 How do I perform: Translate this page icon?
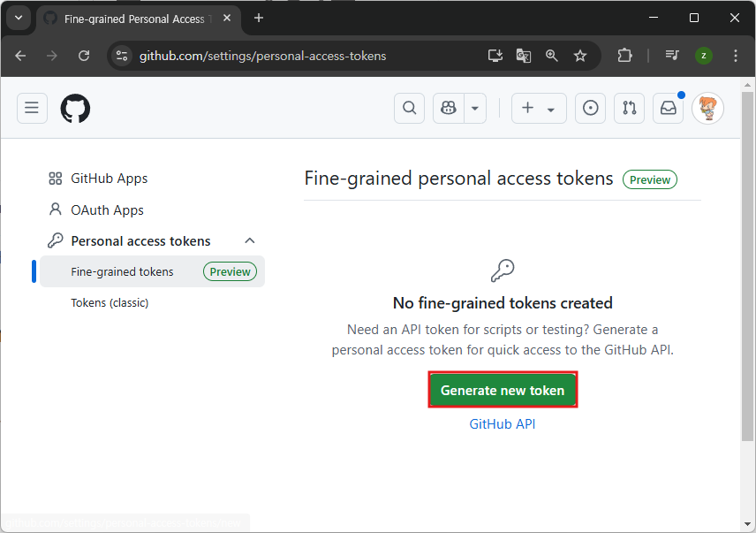point(524,56)
